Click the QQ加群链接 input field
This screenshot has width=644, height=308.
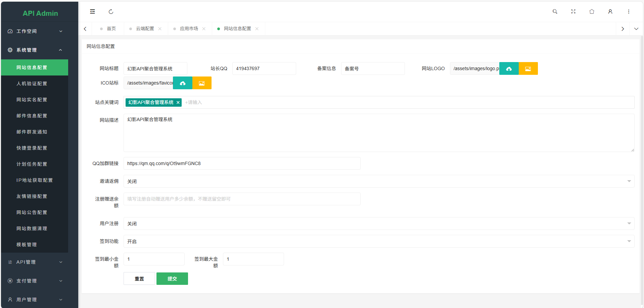click(242, 163)
